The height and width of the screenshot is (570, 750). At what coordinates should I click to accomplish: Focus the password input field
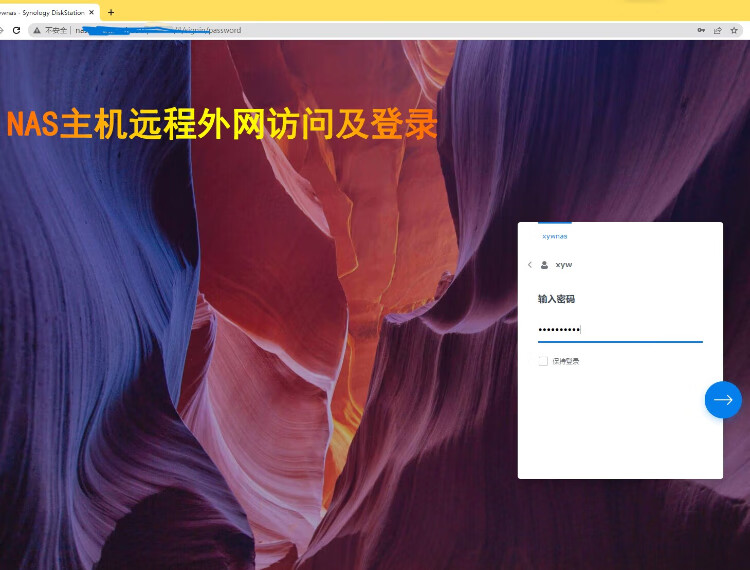click(x=620, y=329)
